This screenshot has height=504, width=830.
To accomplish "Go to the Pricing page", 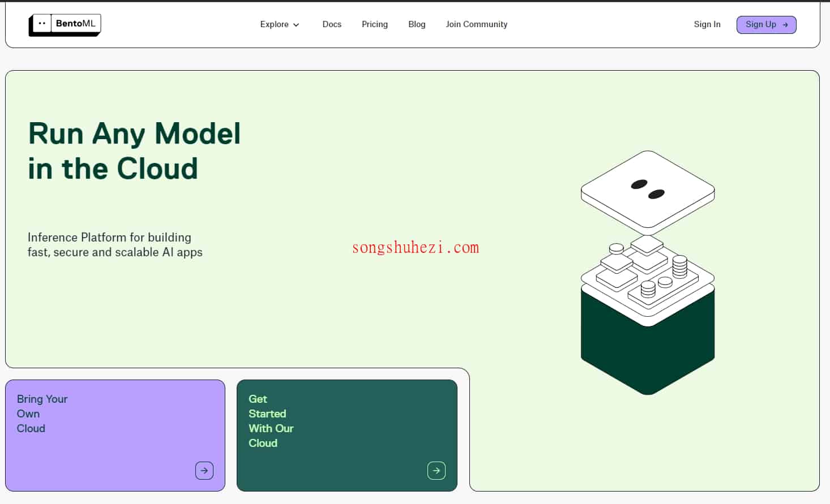I will [x=375, y=24].
